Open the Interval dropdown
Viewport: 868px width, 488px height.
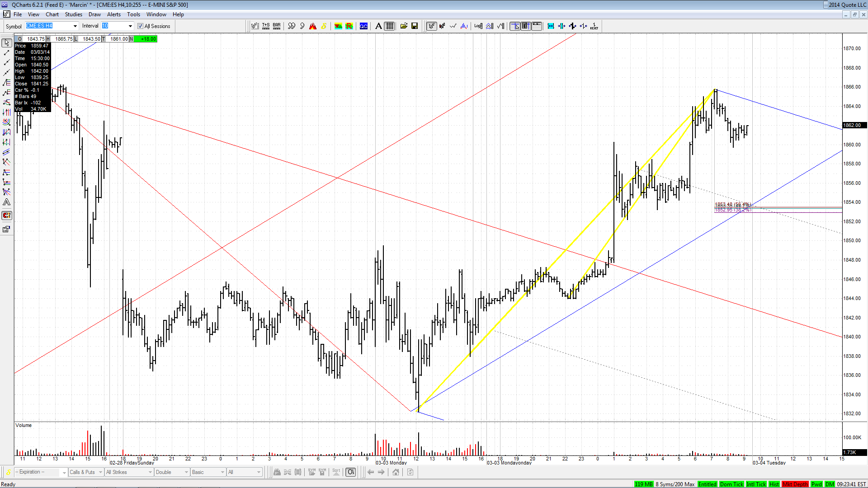pos(131,26)
